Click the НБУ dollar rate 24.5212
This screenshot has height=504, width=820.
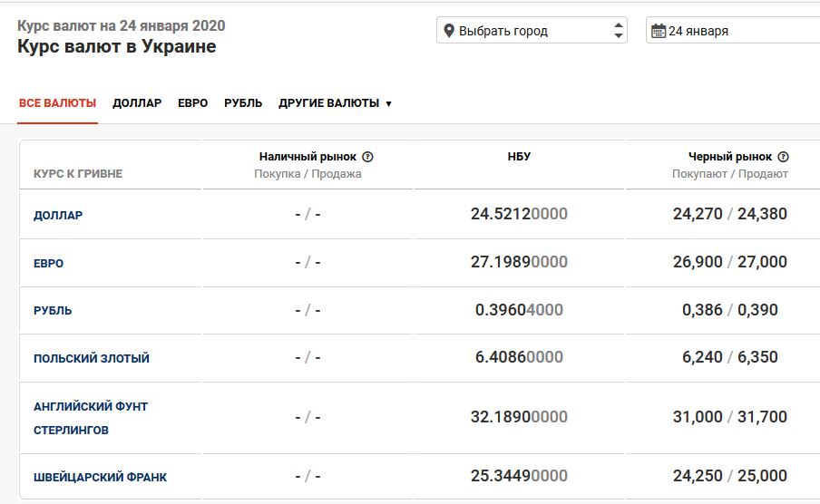519,215
